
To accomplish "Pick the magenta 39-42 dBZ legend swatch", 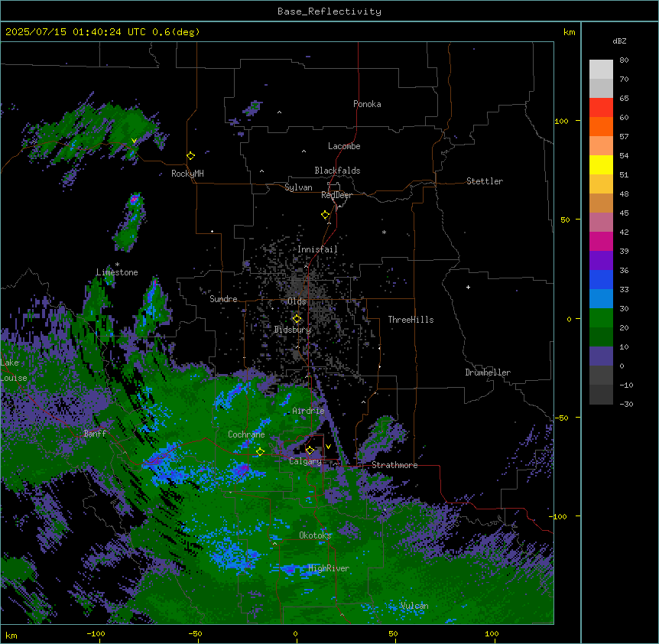I will tap(601, 241).
